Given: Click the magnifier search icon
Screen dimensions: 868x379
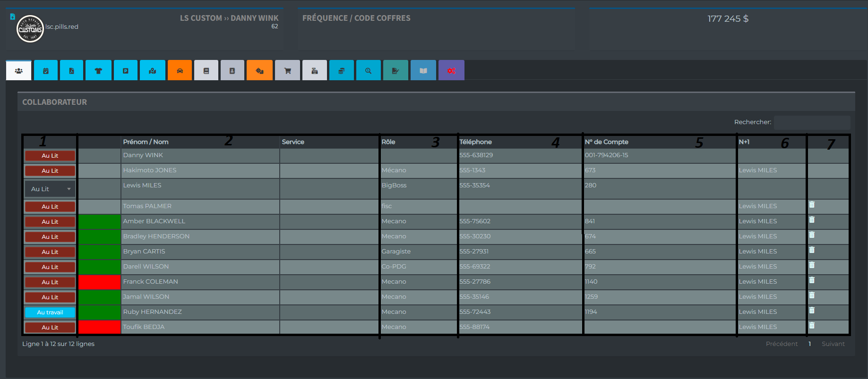Looking at the screenshot, I should [x=368, y=70].
